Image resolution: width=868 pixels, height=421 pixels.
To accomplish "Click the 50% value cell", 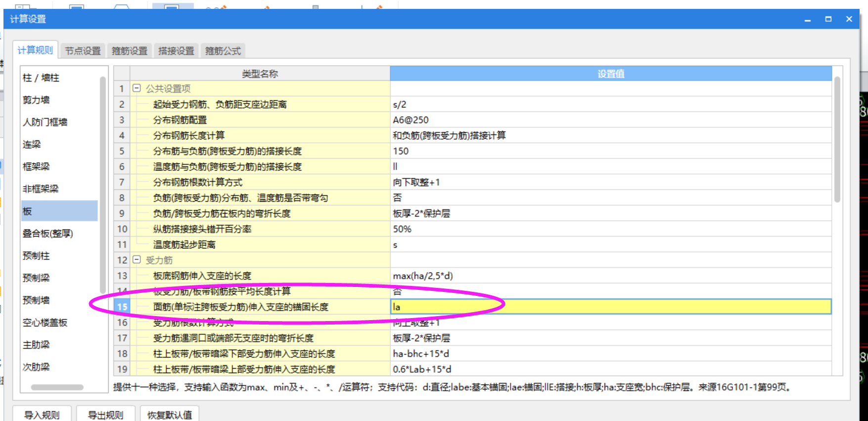I will click(x=611, y=229).
